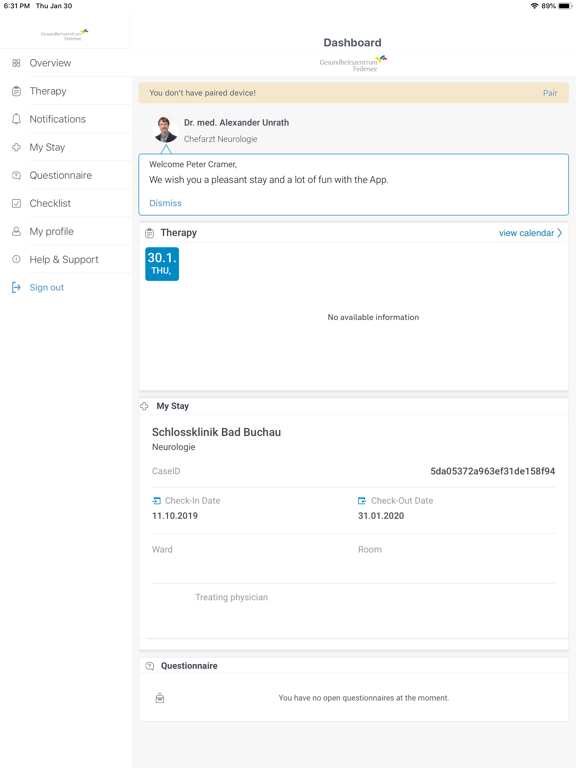Image resolution: width=576 pixels, height=768 pixels.
Task: Open the Checklist checkbox icon
Action: point(16,203)
